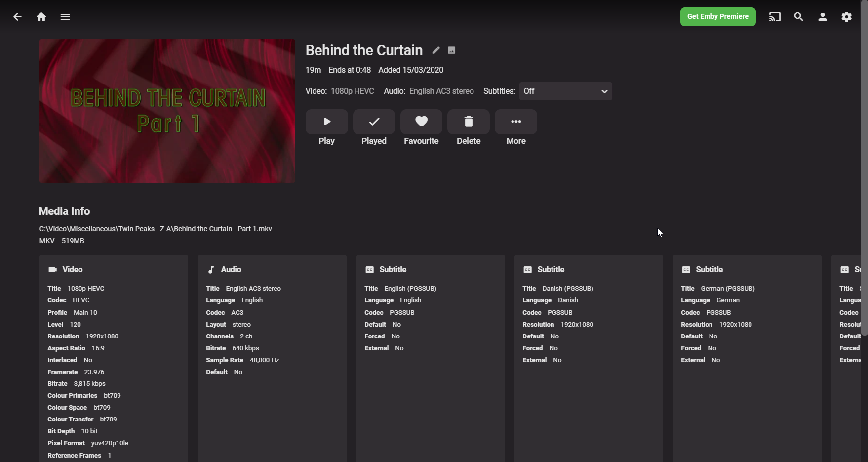Viewport: 868px width, 462px height.
Task: Click the Get Emby Premiere button
Action: (x=717, y=17)
